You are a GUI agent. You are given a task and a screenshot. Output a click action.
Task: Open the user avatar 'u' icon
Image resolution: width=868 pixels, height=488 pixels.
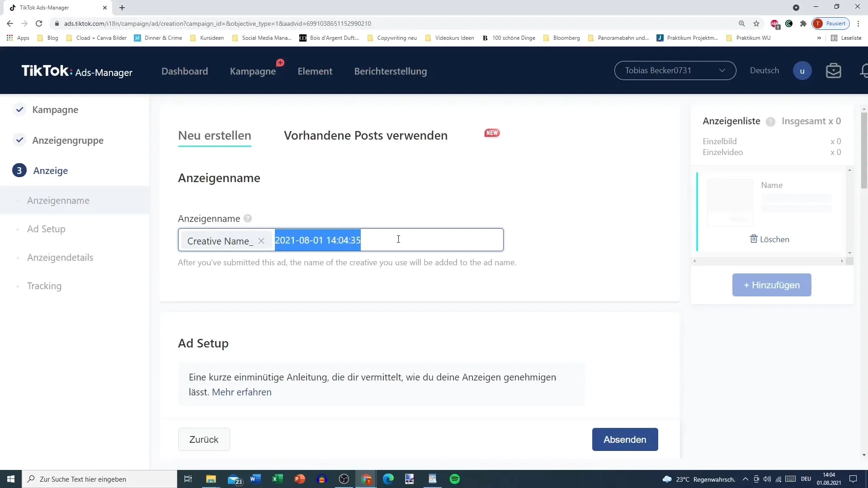(802, 71)
